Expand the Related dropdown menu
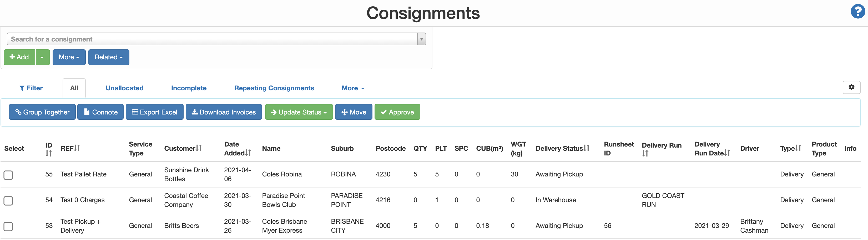This screenshot has height=240, width=868. [x=108, y=57]
